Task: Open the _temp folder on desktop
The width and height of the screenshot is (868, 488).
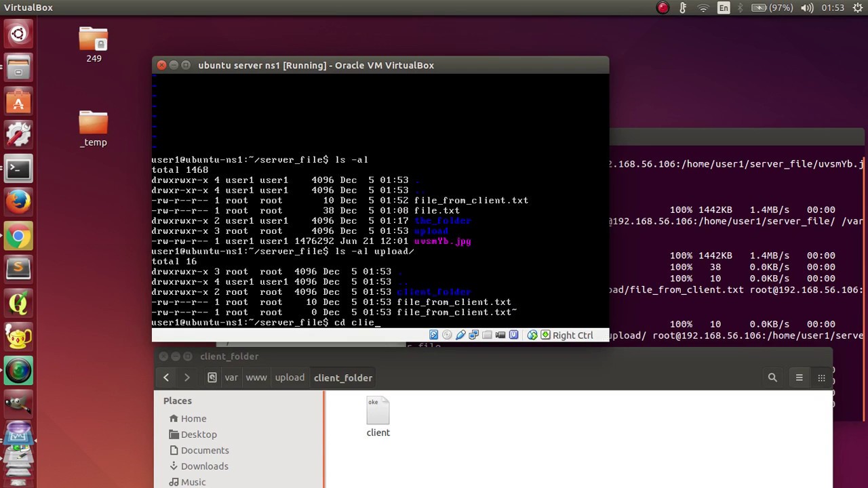Action: pyautogui.click(x=94, y=129)
